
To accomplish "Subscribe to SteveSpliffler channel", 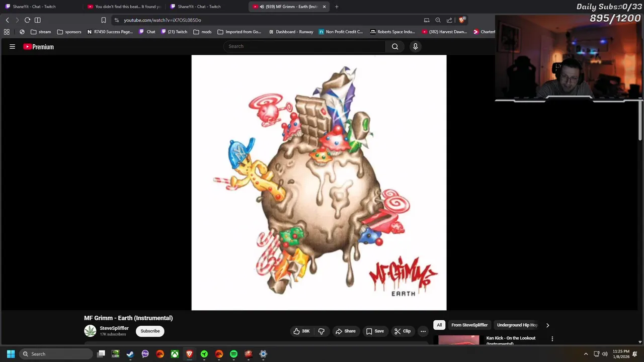I will coord(150,331).
